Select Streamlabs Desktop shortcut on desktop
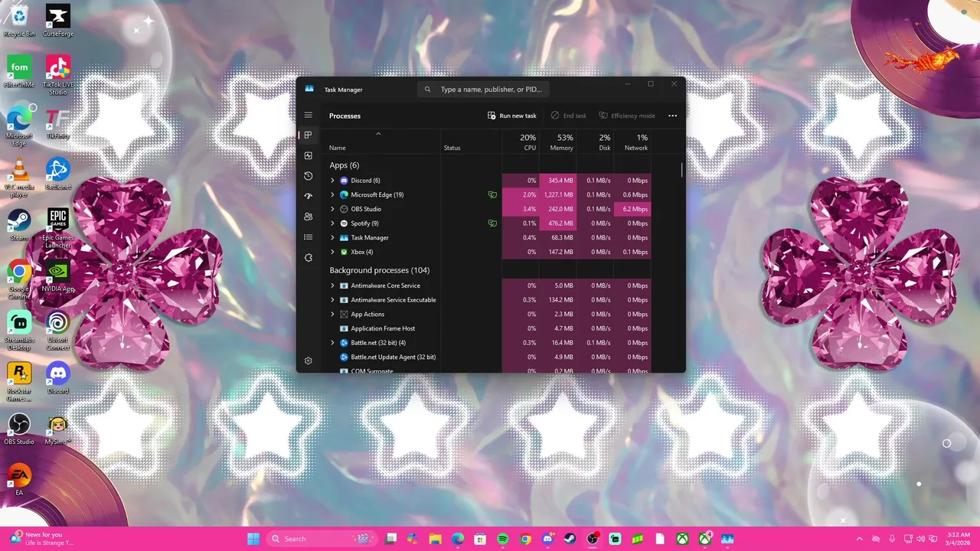The width and height of the screenshot is (980, 551). (x=19, y=331)
